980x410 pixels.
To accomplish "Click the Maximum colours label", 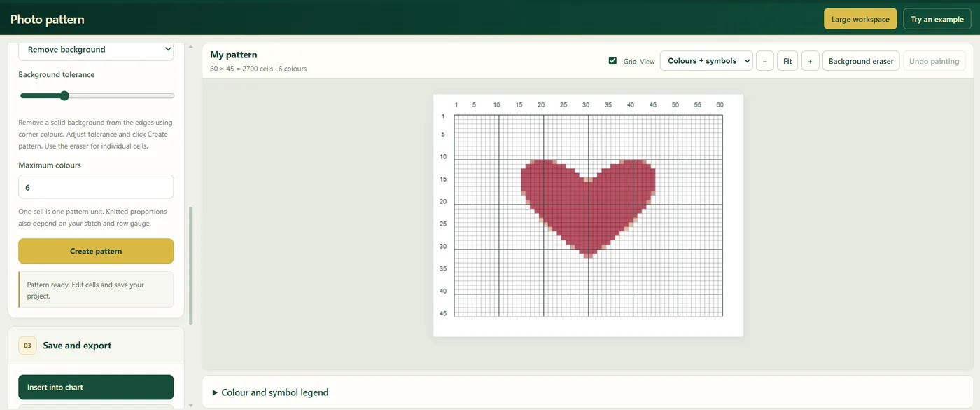I will click(50, 165).
